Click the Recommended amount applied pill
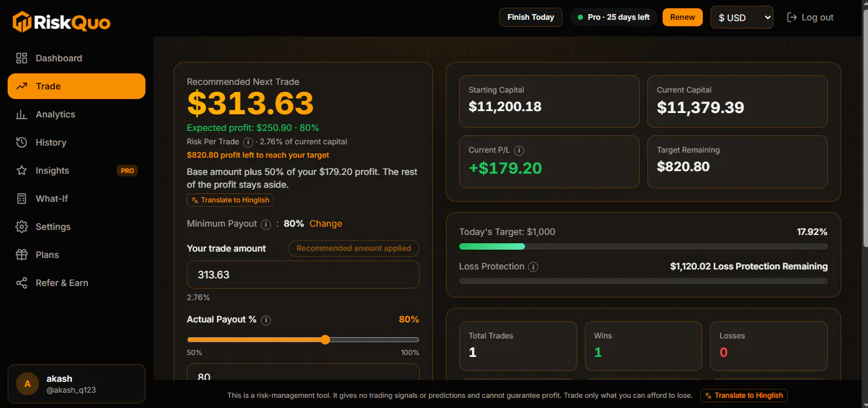 click(354, 248)
